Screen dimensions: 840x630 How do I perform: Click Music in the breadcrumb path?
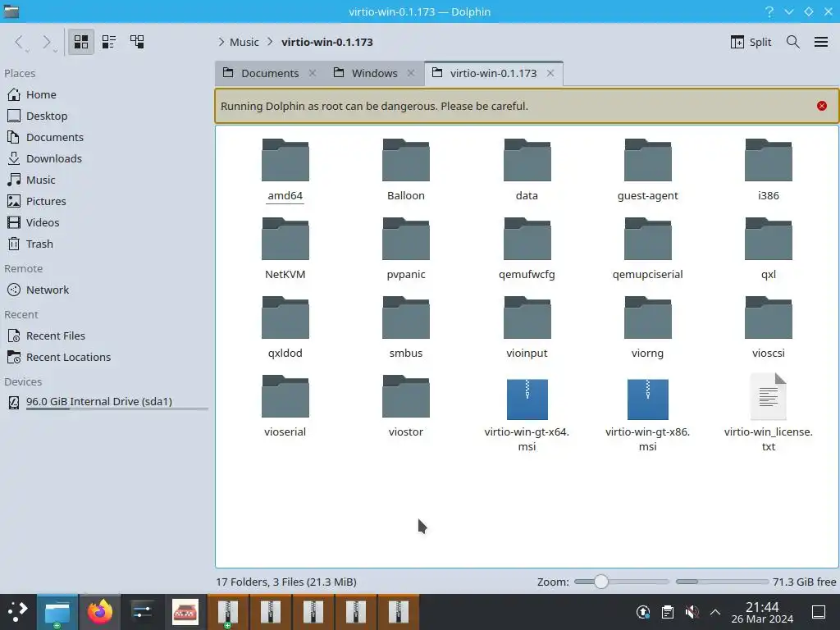tap(244, 42)
